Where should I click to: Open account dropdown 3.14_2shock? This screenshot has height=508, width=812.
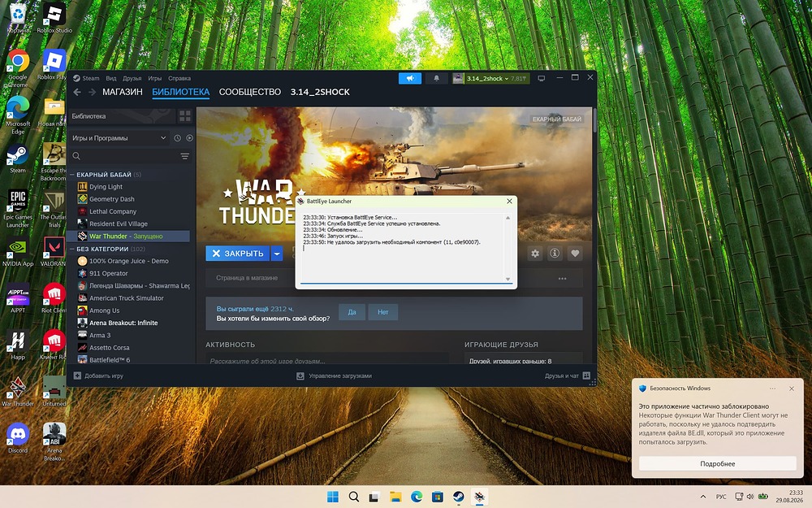point(490,78)
